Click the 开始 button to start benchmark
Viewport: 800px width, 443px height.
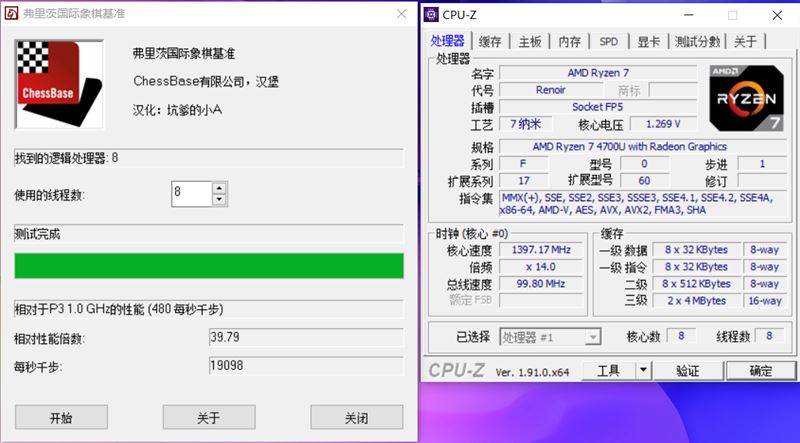(61, 417)
